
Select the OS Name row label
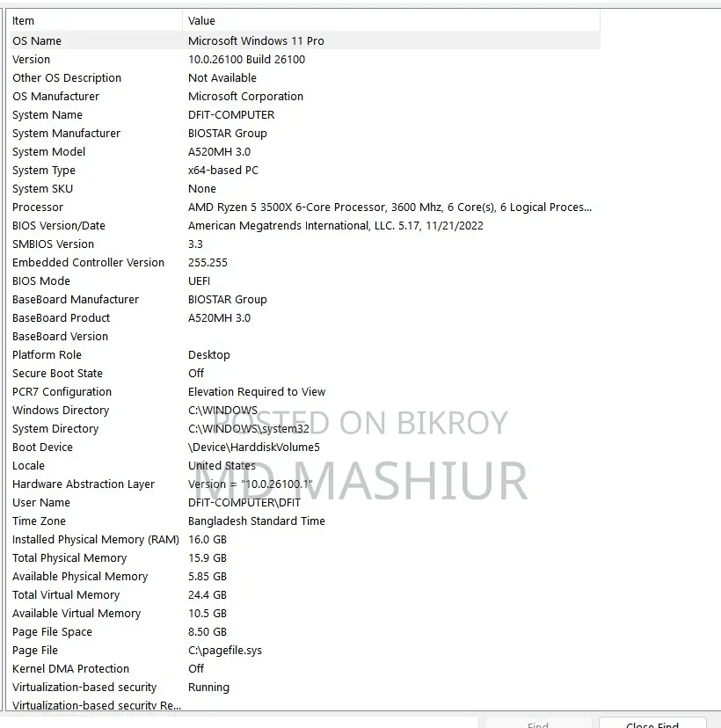point(37,40)
